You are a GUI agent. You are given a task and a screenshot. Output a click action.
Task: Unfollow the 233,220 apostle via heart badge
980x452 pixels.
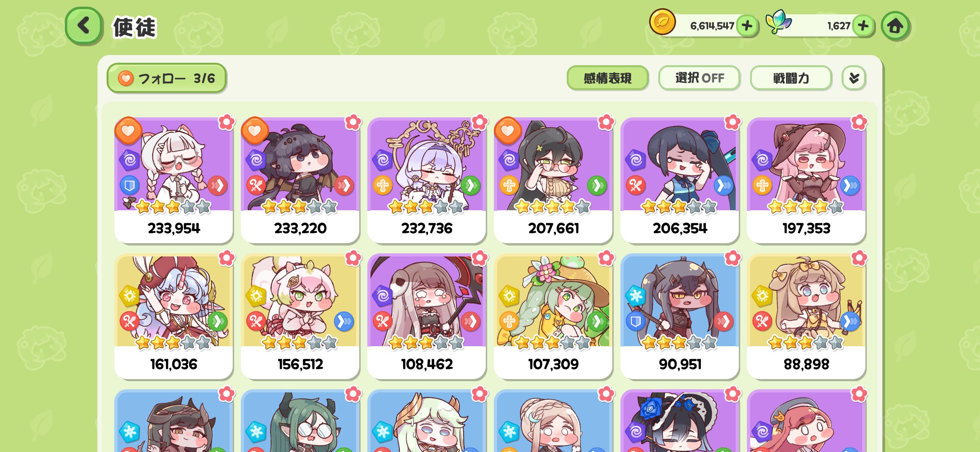254,130
